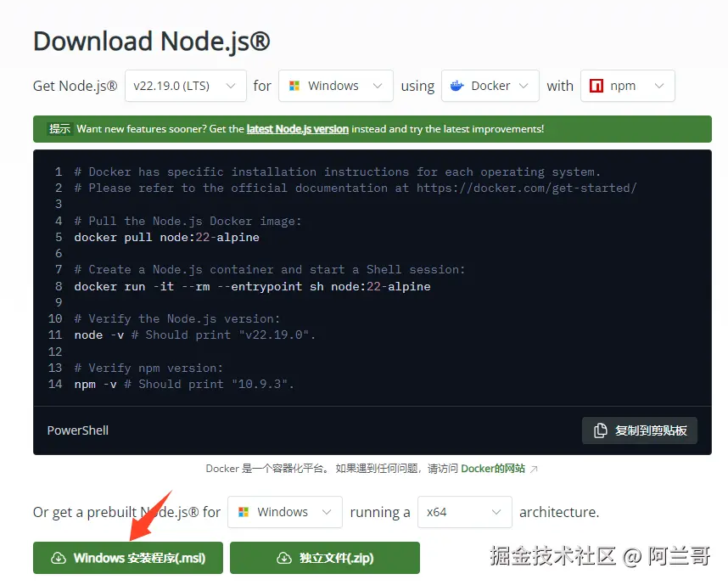
Task: Open the Windows platform dropdown beside 'for'
Action: [336, 86]
